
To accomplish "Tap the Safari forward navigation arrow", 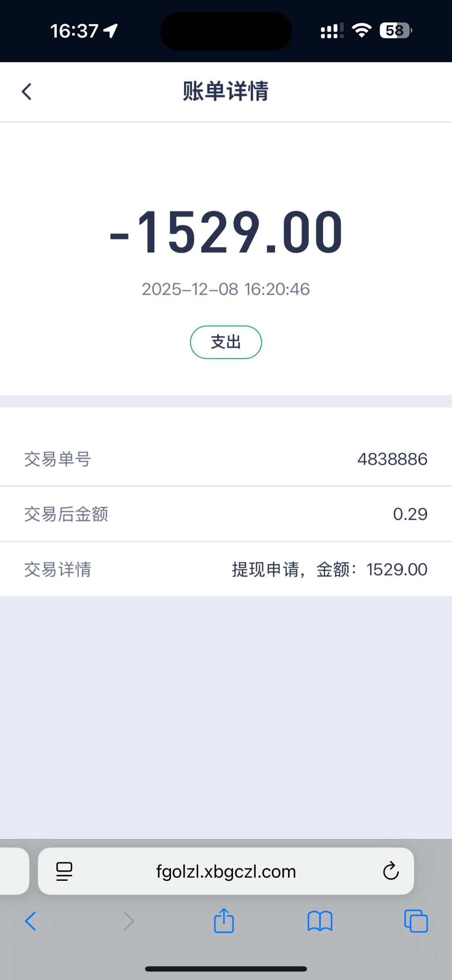I will click(129, 921).
